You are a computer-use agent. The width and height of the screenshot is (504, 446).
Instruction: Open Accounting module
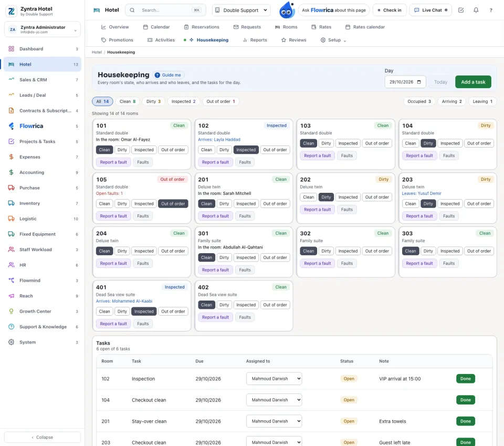[x=43, y=172]
